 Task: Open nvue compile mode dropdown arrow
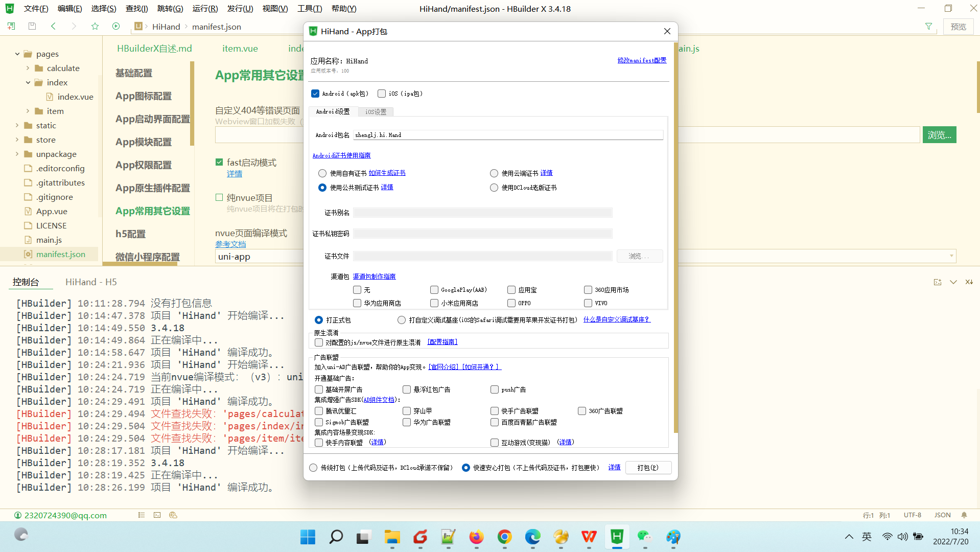pos(951,256)
